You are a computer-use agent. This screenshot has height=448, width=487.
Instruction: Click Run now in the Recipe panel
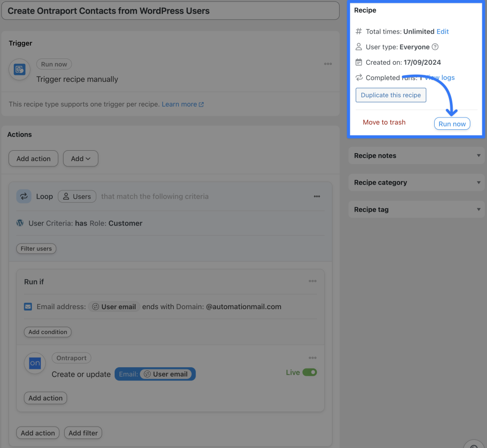coord(452,123)
